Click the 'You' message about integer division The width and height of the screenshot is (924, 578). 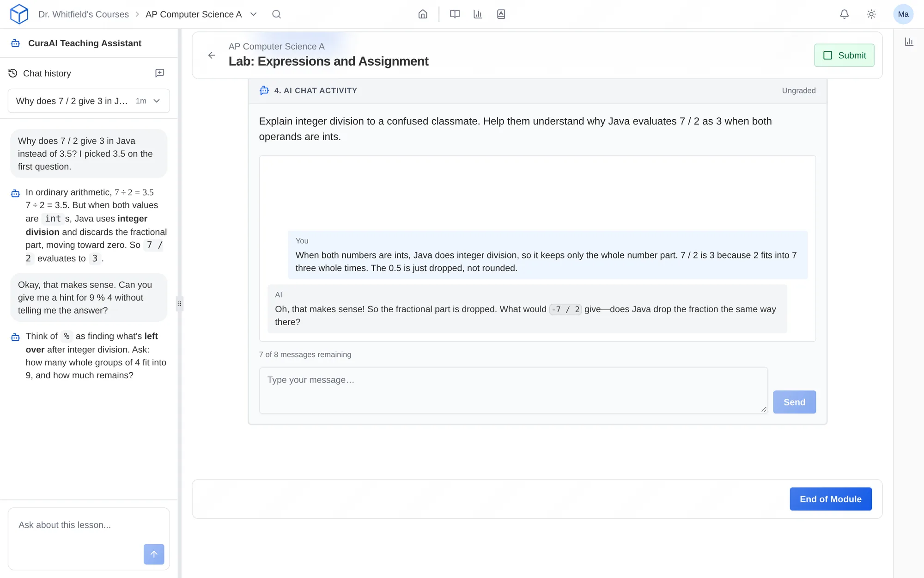click(x=548, y=255)
